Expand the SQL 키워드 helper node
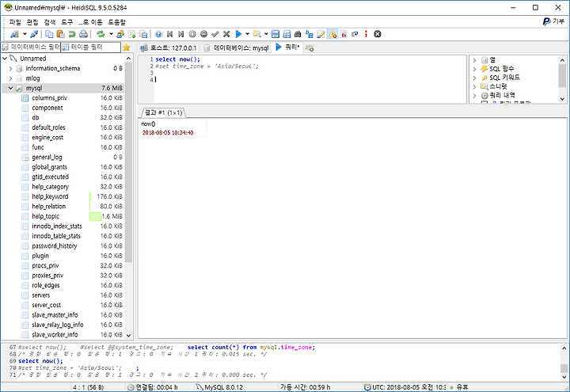 click(x=474, y=78)
